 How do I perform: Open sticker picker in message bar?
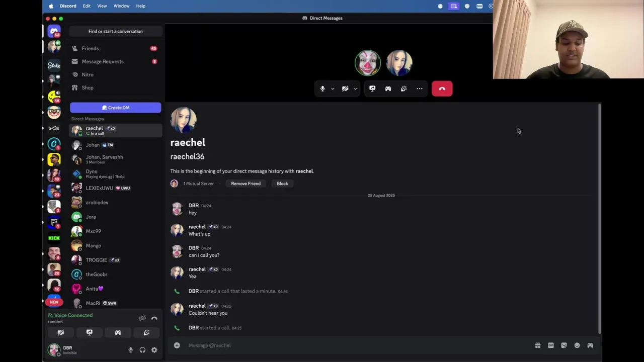[564, 345]
